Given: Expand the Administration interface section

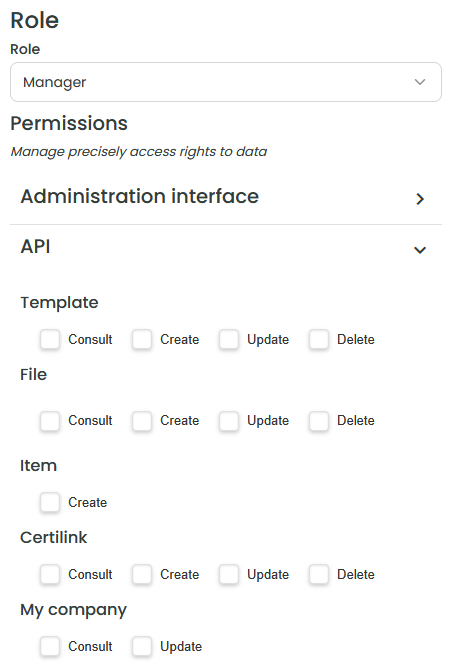Looking at the screenshot, I should (226, 197).
